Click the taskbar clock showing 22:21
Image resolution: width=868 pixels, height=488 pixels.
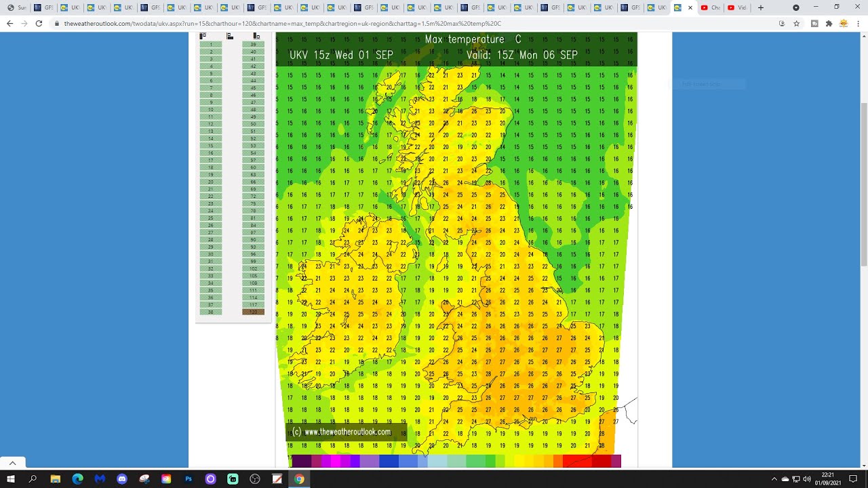[828, 479]
